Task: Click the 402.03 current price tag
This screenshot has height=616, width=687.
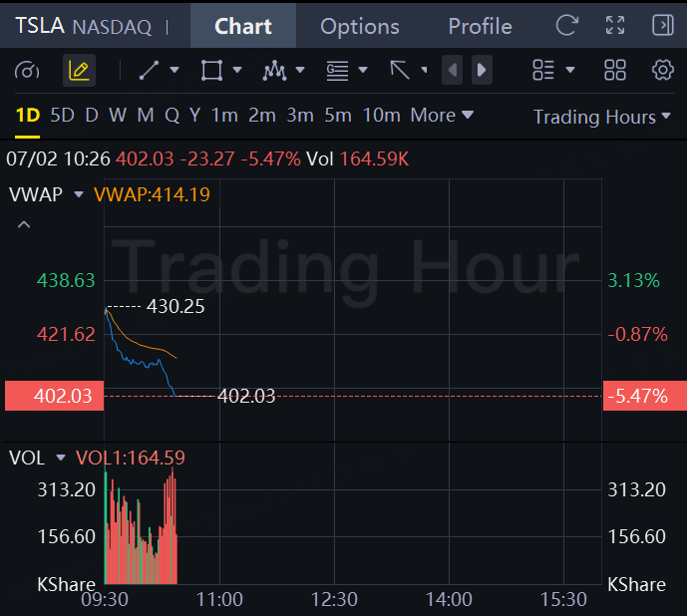Action: point(54,396)
